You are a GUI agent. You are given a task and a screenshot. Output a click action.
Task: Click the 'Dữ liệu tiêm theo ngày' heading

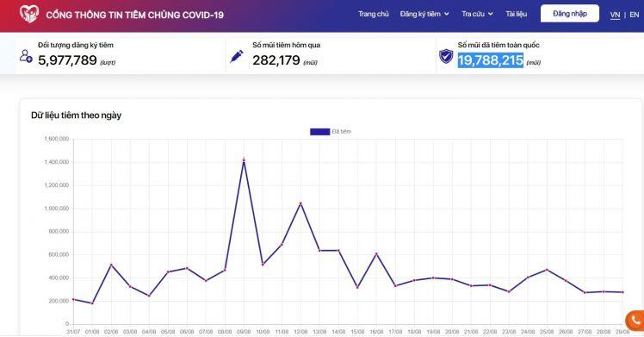click(x=76, y=115)
